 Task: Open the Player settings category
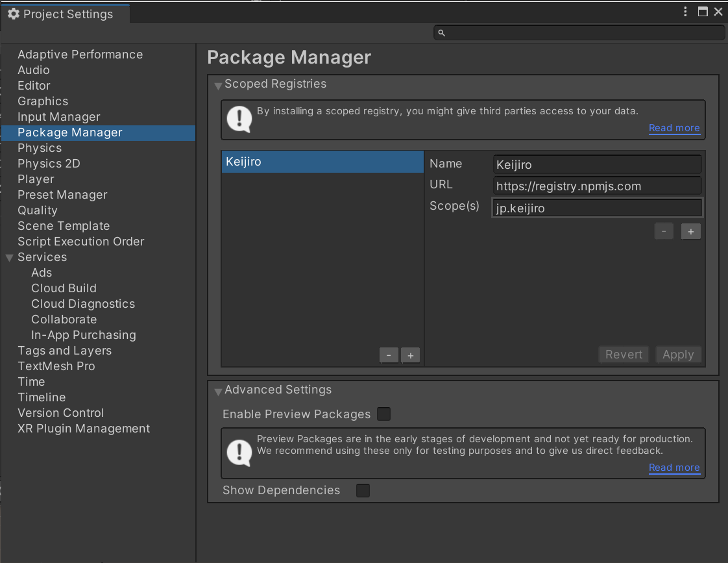click(36, 179)
